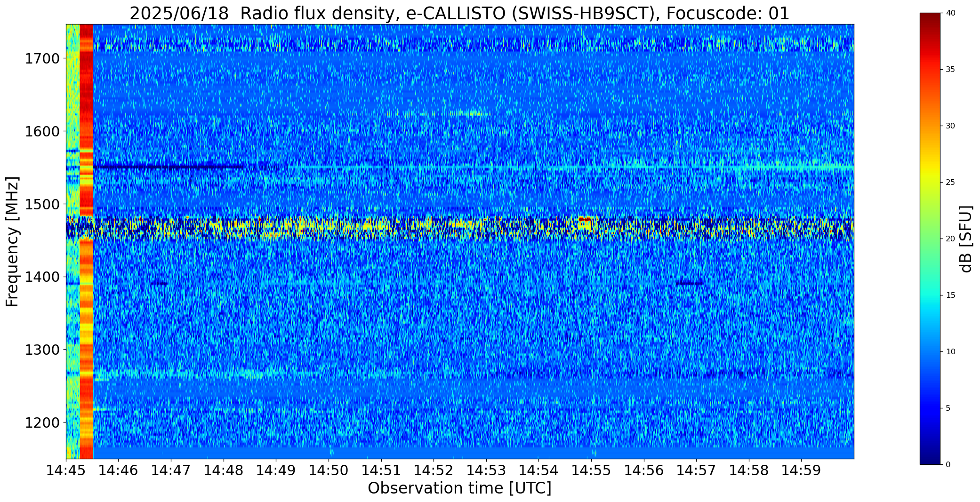Click the 14:59 time tick label
The height and width of the screenshot is (502, 980).
pos(802,470)
